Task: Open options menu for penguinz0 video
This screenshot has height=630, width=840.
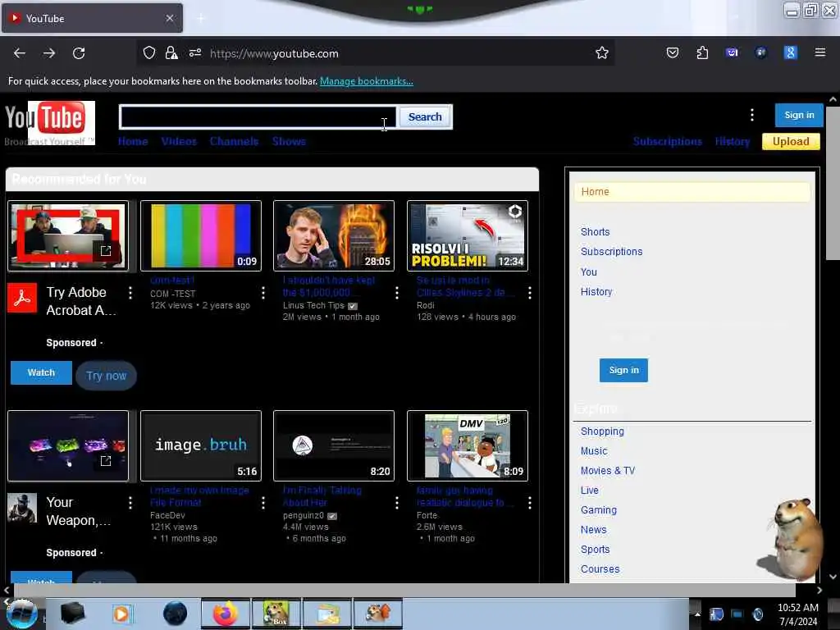Action: click(396, 503)
